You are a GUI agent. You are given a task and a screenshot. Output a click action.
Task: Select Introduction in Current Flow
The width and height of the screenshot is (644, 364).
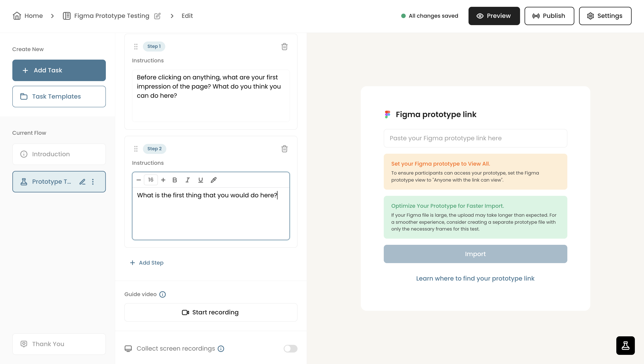59,154
